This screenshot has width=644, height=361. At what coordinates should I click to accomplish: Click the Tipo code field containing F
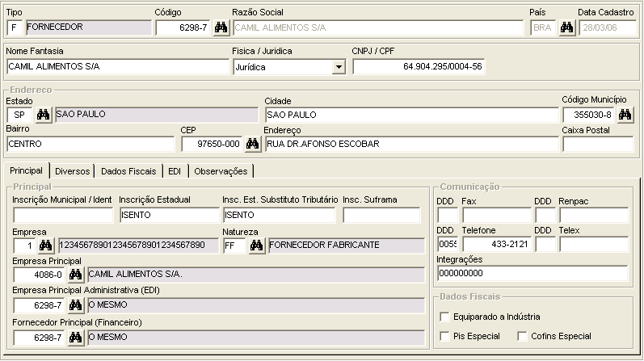click(x=15, y=27)
